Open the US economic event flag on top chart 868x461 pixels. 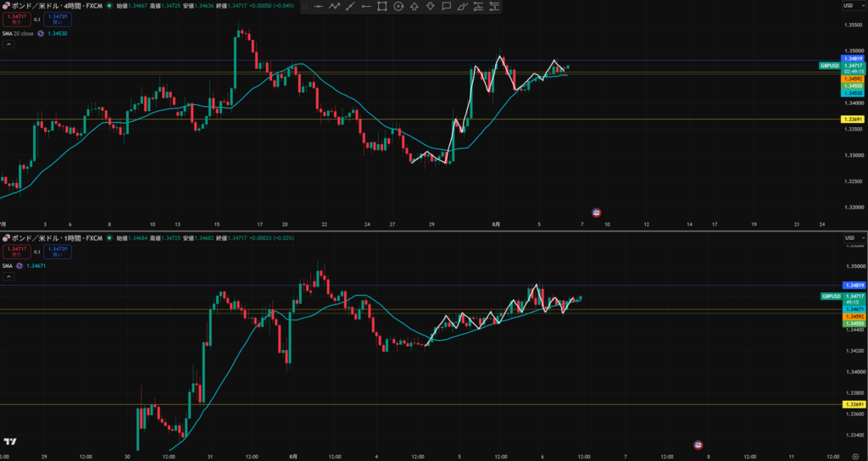pyautogui.click(x=596, y=213)
